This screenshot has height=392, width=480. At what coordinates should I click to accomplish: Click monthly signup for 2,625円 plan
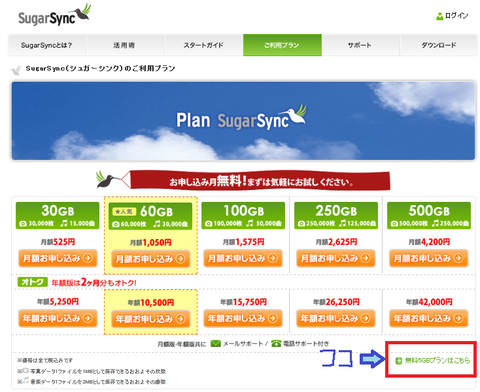click(x=336, y=258)
